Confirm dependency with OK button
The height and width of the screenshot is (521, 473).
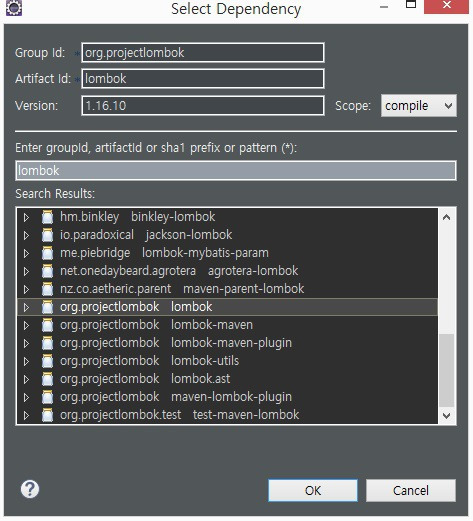[313, 490]
